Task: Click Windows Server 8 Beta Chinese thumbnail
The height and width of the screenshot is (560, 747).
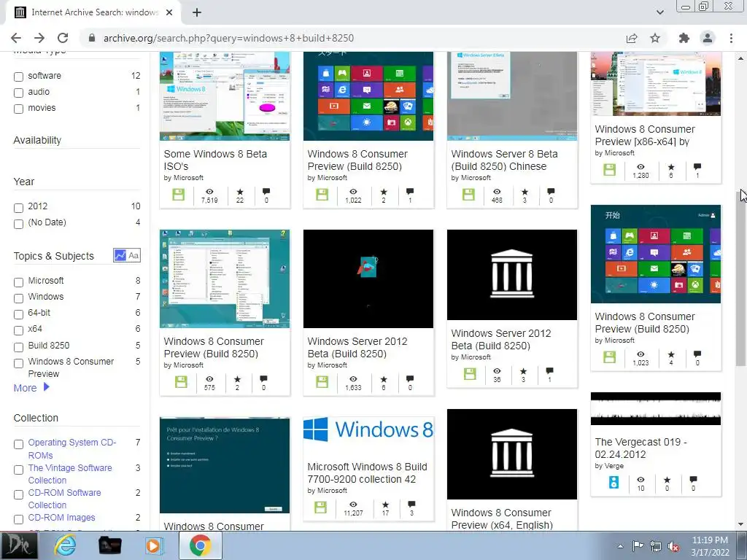Action: 511,96
